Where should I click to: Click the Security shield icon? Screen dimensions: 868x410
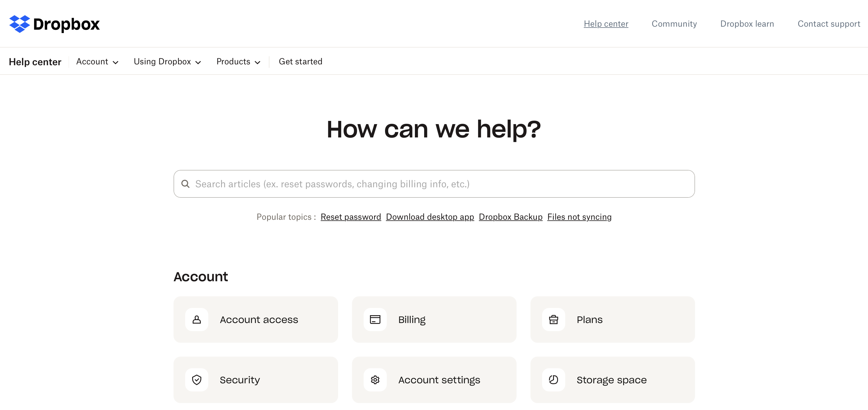(197, 380)
